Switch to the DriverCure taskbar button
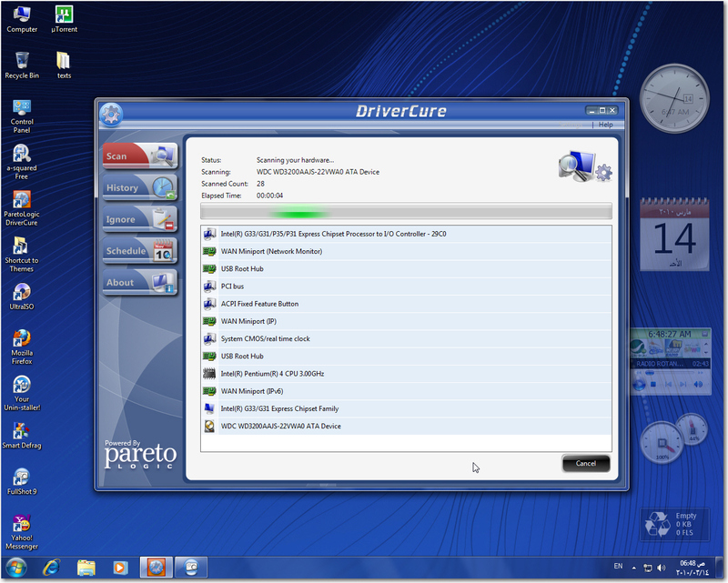 coord(157,568)
